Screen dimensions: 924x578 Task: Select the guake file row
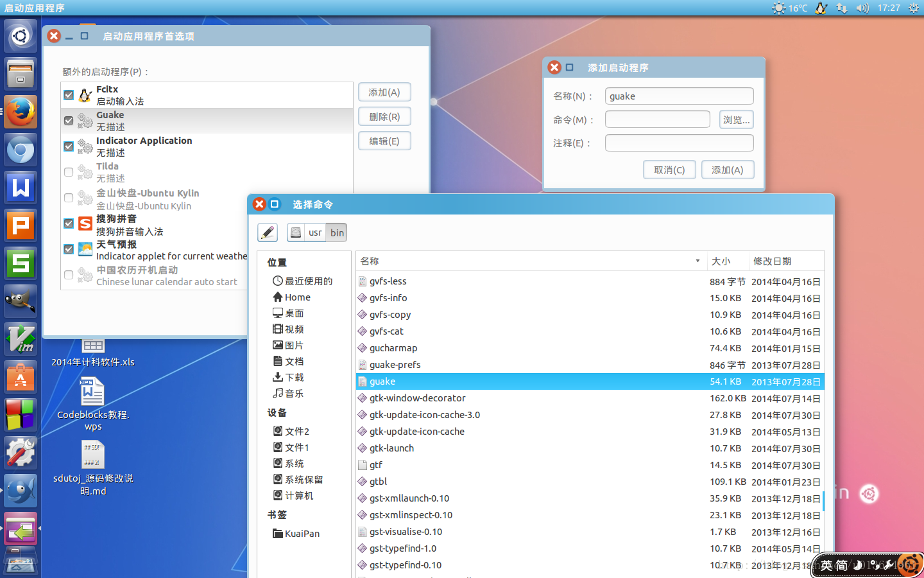590,381
